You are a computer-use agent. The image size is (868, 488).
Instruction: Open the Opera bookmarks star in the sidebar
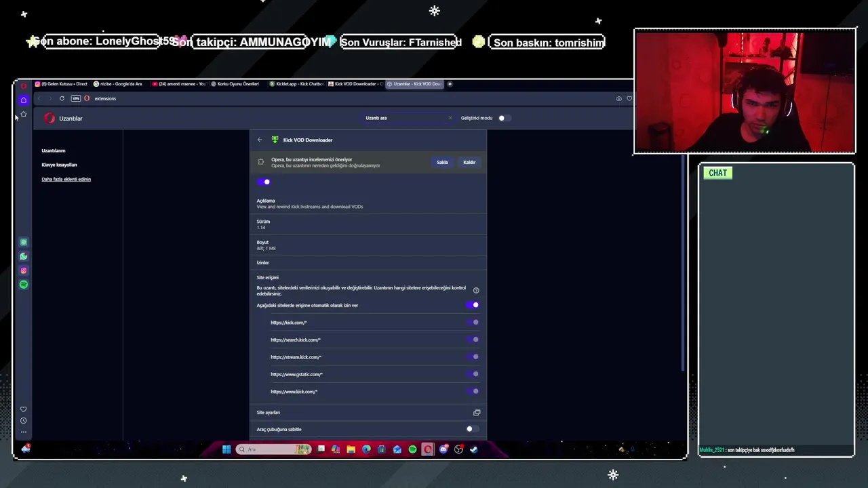(24, 115)
